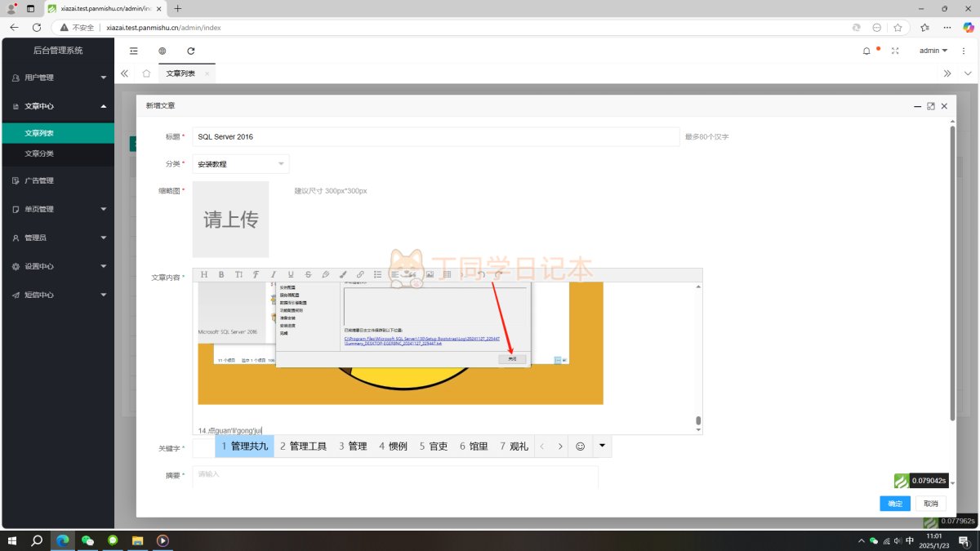This screenshot has width=980, height=551.
Task: Apply underline formatting in the editor
Action: click(x=290, y=274)
